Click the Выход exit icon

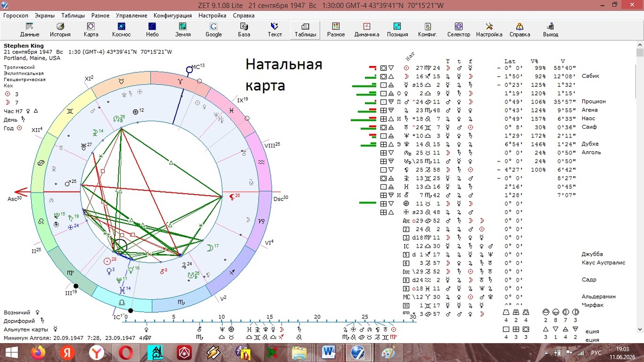551,29
